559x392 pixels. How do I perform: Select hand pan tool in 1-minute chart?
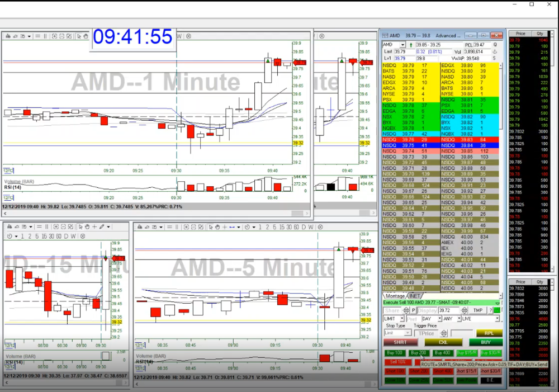(86, 36)
